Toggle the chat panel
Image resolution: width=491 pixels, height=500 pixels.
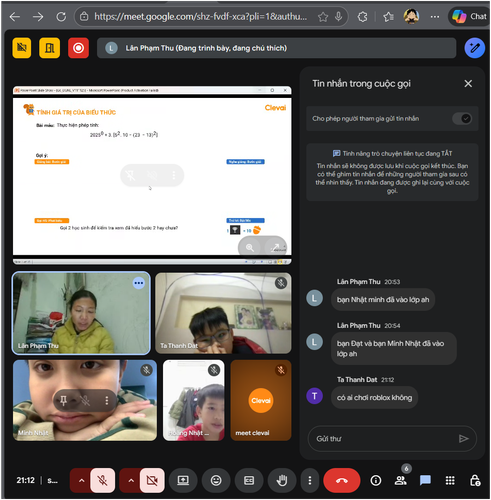point(425,480)
